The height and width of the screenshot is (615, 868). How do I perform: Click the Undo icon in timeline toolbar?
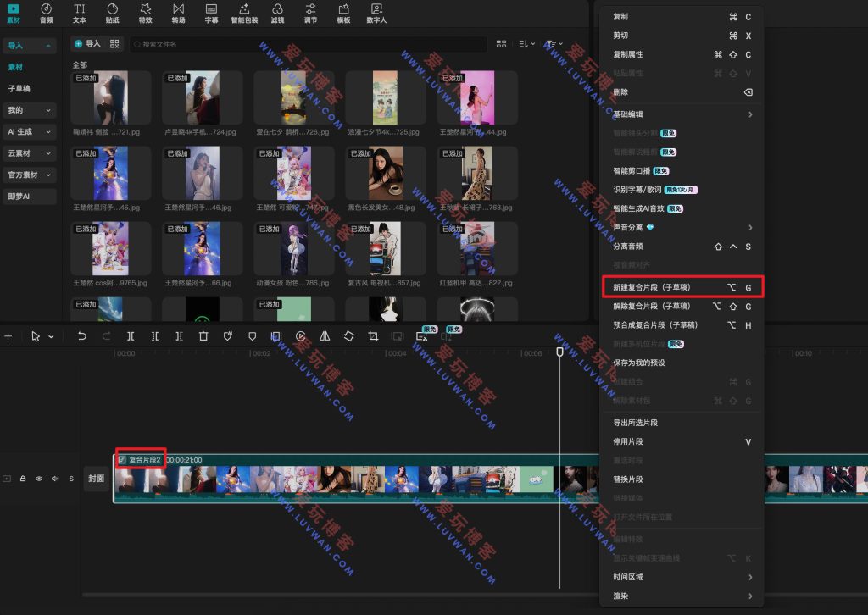[x=82, y=335]
